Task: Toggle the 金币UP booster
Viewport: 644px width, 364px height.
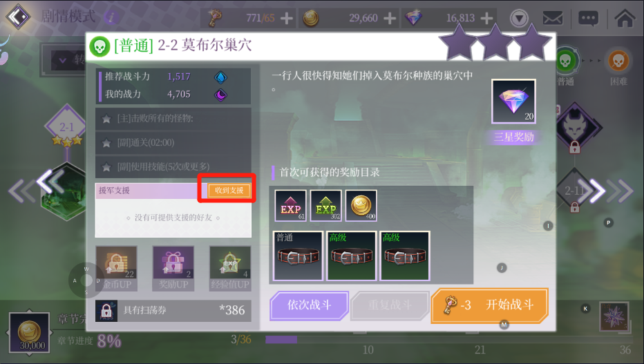Action: (x=117, y=268)
